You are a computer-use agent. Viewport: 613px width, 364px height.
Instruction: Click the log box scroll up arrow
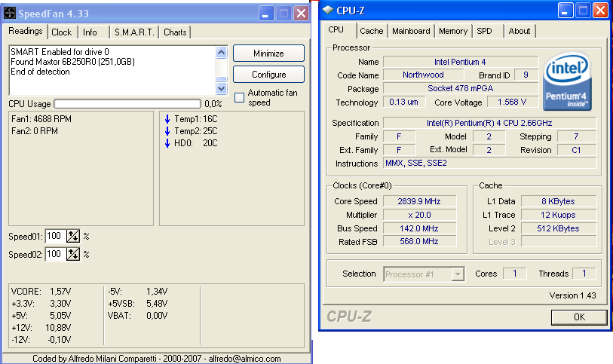pos(221,52)
